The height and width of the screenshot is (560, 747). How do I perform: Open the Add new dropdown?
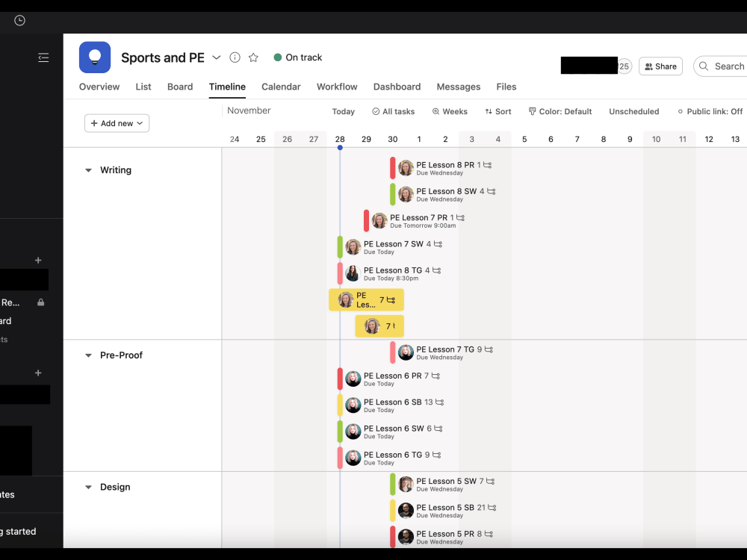coord(117,122)
